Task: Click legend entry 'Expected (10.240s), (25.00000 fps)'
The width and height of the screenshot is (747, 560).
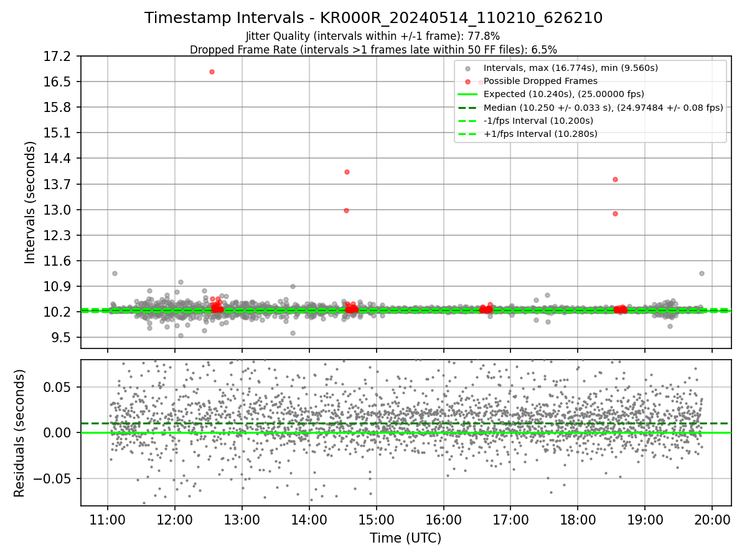Action: [x=564, y=94]
